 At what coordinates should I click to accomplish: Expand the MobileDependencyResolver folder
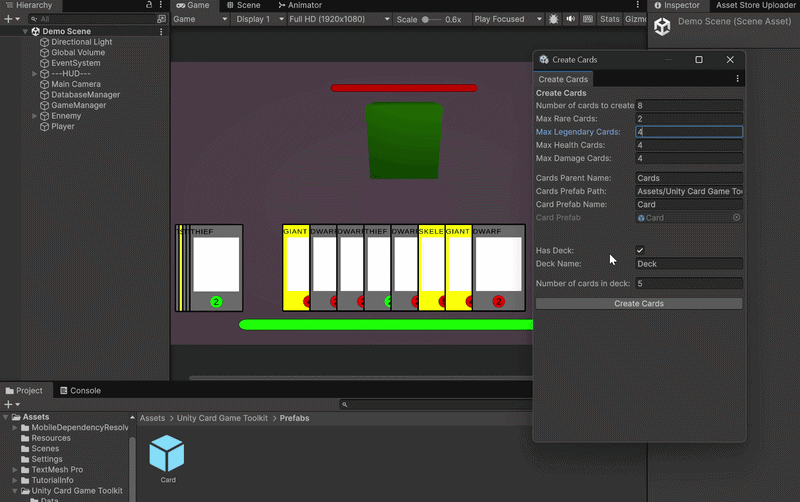click(15, 428)
